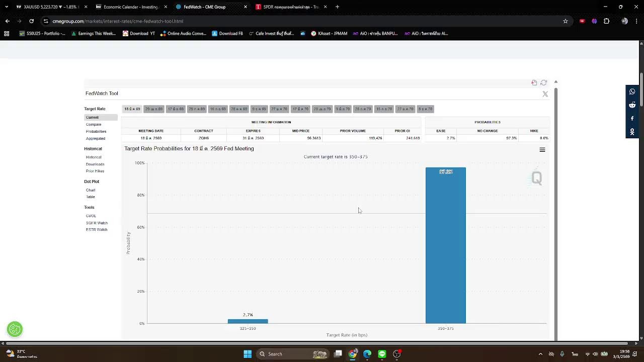644x362 pixels.
Task: Click the purple extension icon in Chrome toolbar
Action: (x=594, y=21)
